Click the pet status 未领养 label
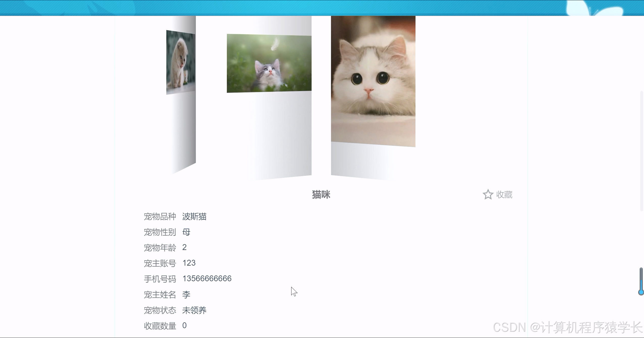 coord(195,310)
